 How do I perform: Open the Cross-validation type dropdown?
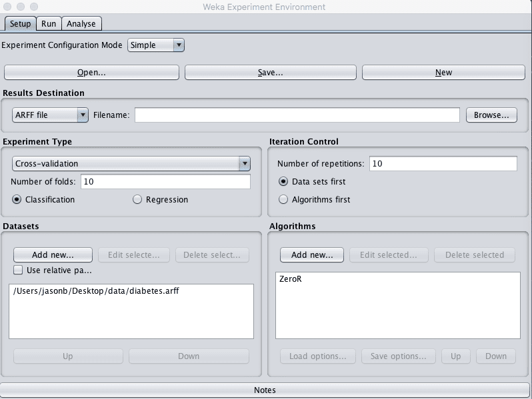[x=131, y=163]
